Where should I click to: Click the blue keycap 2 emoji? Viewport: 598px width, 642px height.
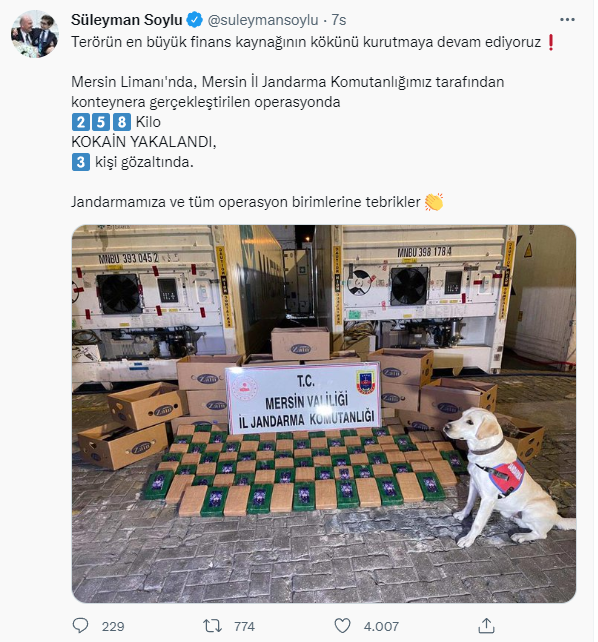[x=81, y=122]
